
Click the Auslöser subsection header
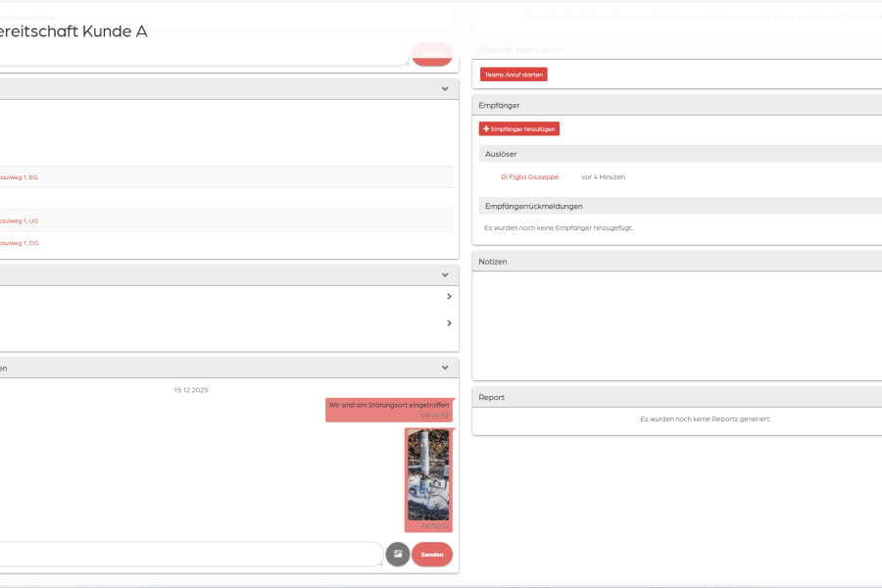[681, 154]
